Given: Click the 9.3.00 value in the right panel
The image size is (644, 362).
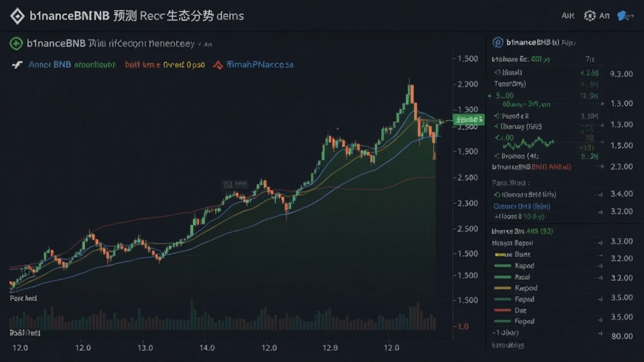Looking at the screenshot, I should coord(621,74).
